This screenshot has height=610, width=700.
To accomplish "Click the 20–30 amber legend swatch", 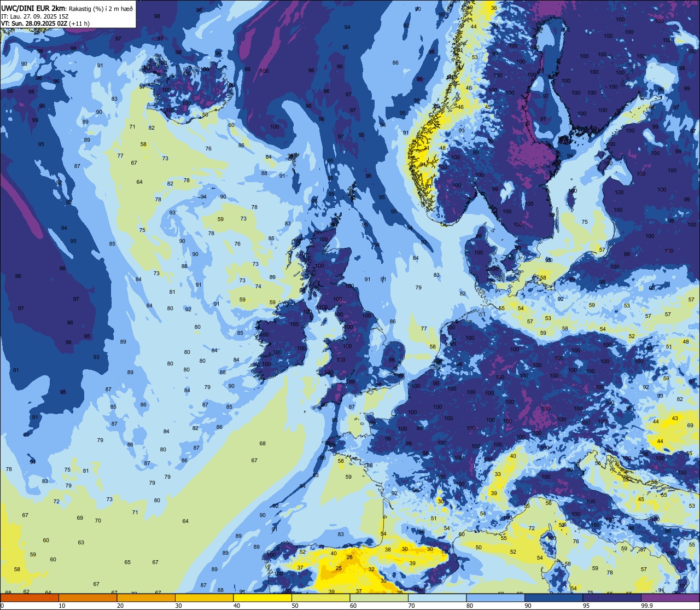I will tap(146, 597).
